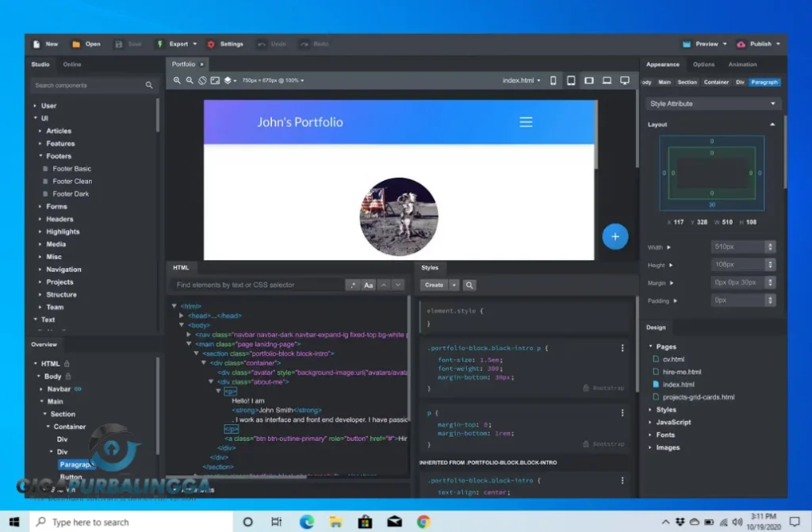Screen dimensions: 812x532
Task: Click the Aa case-match icon in HTML search bar
Action: click(x=369, y=285)
